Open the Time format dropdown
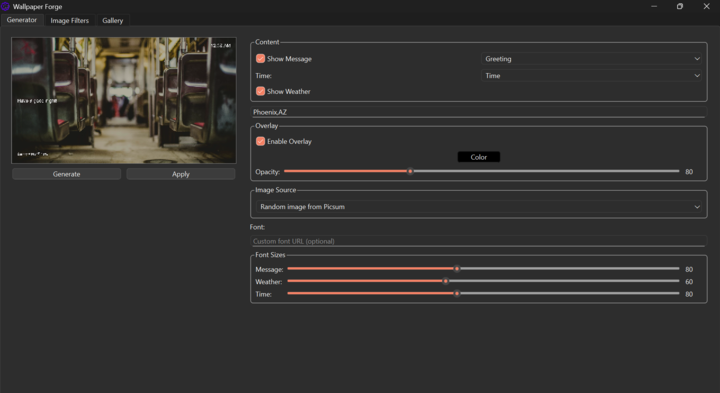The image size is (720, 393). tap(591, 76)
